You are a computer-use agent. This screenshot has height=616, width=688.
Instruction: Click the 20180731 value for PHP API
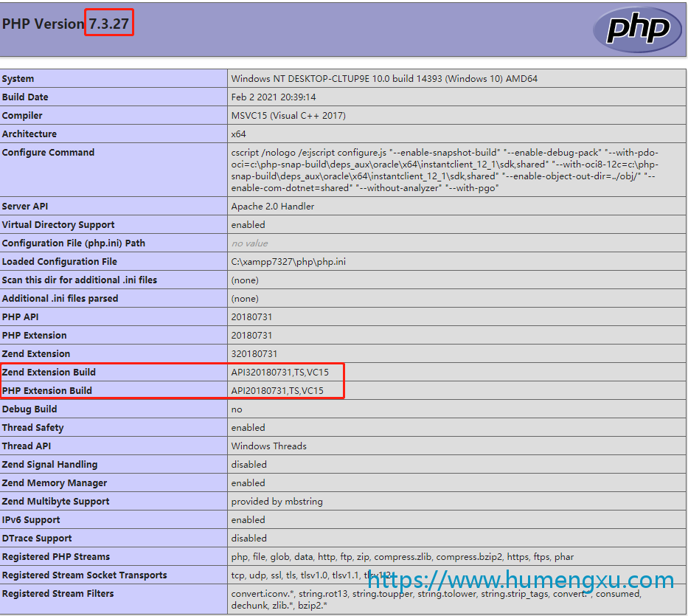pos(251,316)
